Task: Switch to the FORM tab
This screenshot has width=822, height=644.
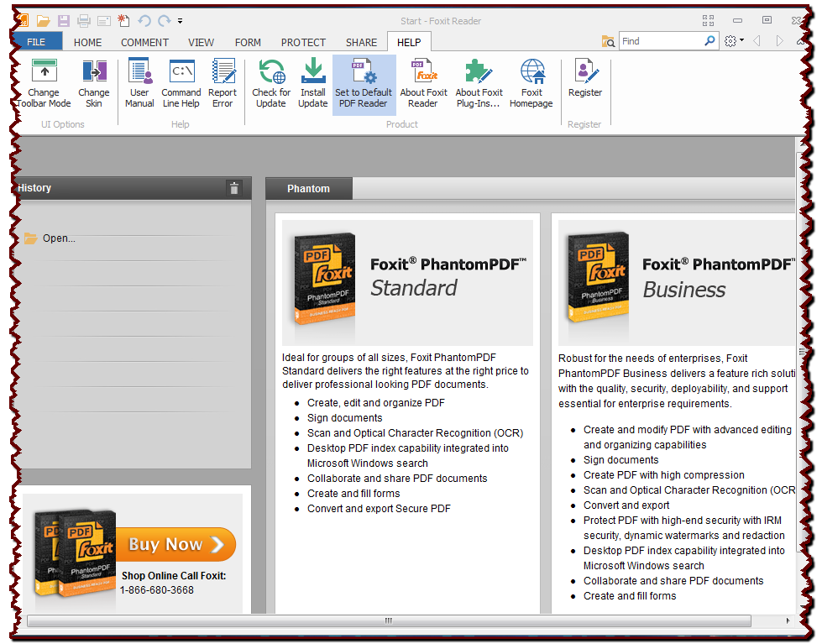Action: click(248, 43)
